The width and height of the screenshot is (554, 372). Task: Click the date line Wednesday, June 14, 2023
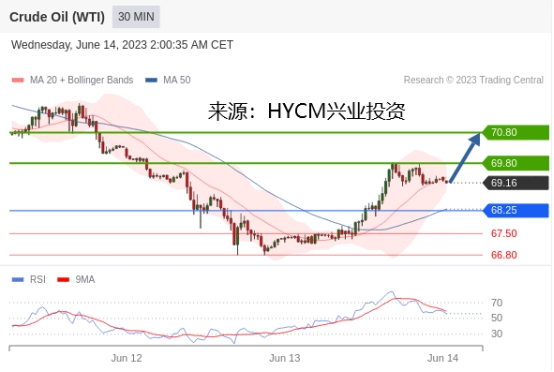[x=122, y=45]
